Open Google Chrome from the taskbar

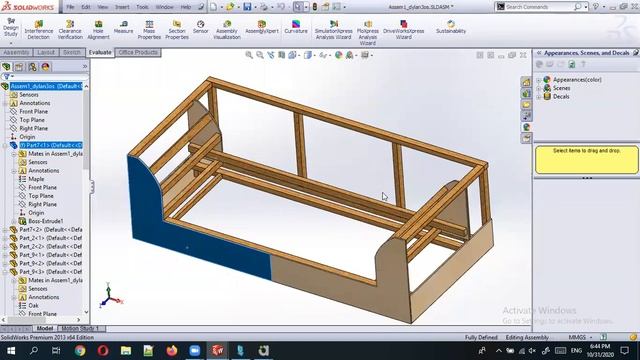coord(80,351)
